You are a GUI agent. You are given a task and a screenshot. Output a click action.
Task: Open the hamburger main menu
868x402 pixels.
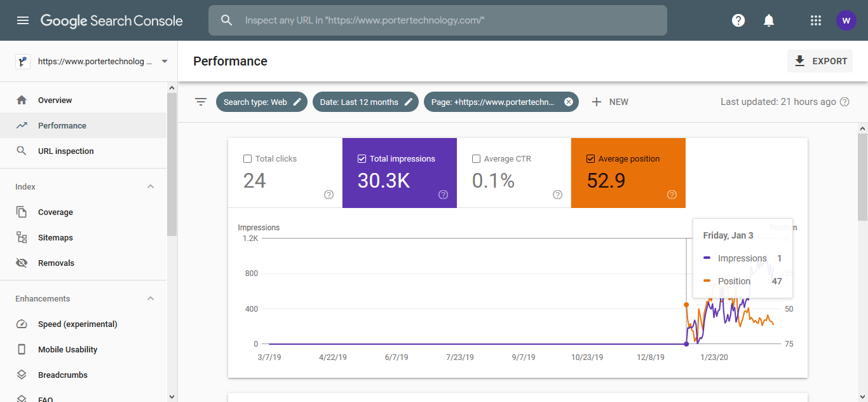pyautogui.click(x=23, y=20)
